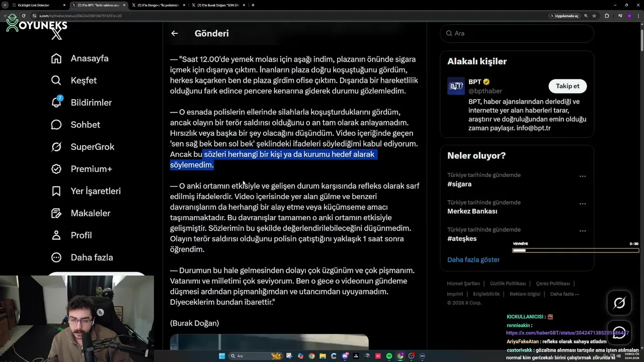Open Chrome from the taskbar
The image size is (644, 362).
tap(311, 356)
